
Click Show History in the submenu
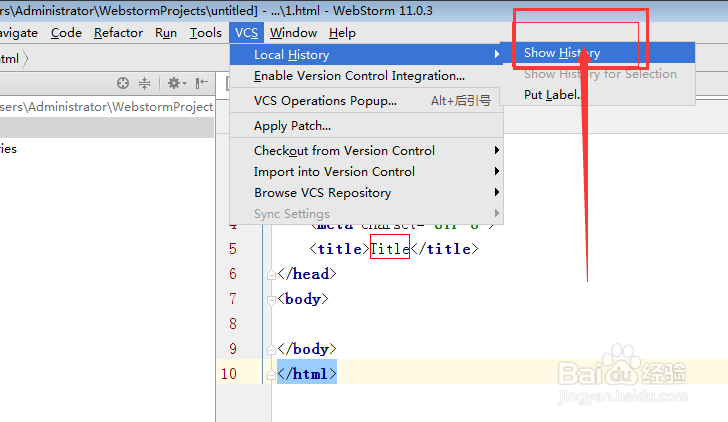pyautogui.click(x=598, y=53)
